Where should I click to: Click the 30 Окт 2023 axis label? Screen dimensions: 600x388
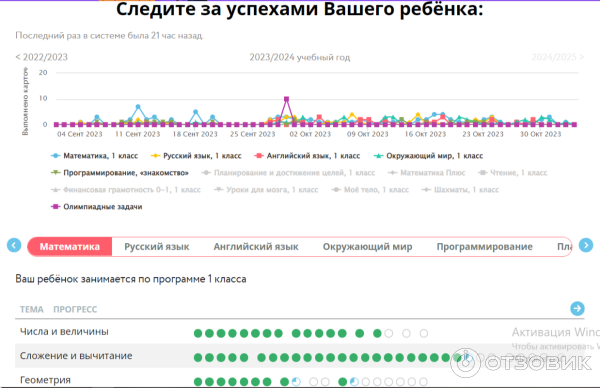[x=540, y=134]
